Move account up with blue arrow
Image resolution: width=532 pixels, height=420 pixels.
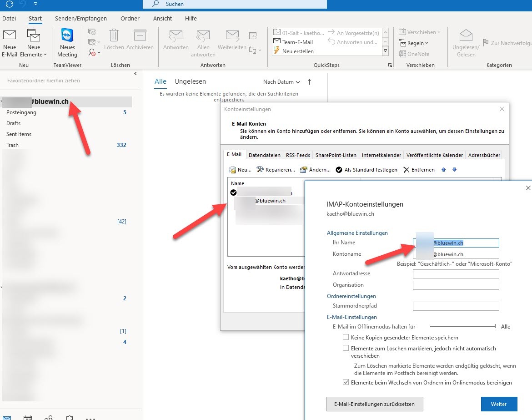tap(444, 170)
